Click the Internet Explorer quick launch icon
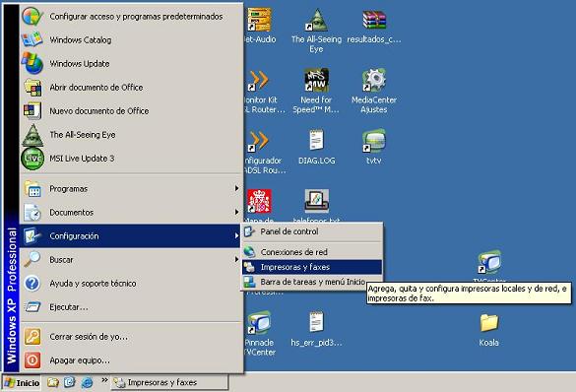 click(x=87, y=382)
